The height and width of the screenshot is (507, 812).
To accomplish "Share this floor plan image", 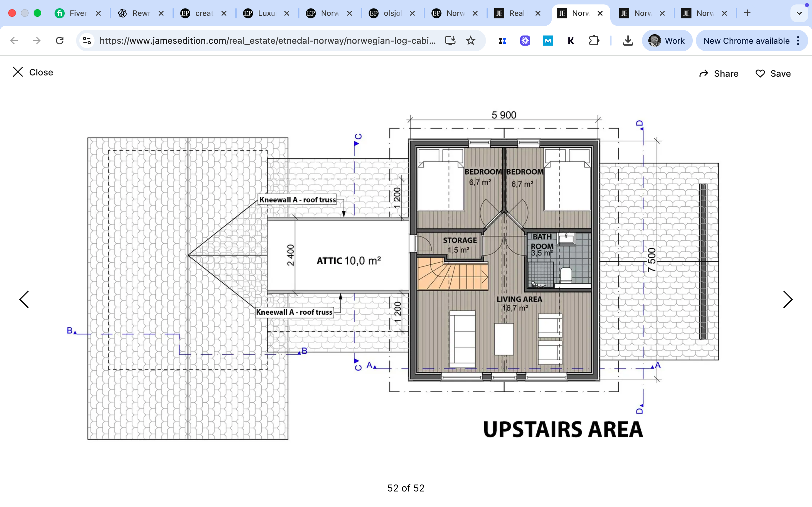I will tap(718, 74).
